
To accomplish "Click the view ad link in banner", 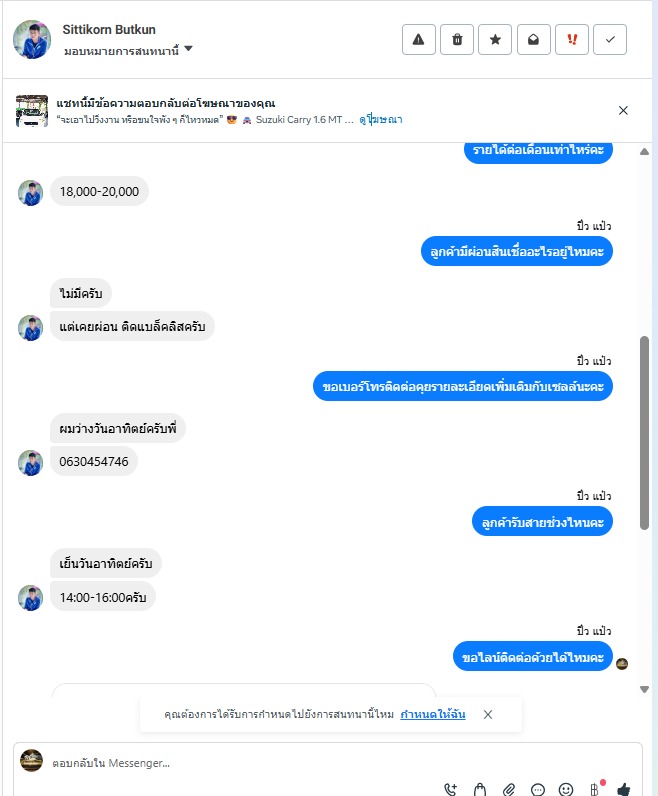I will (x=381, y=120).
